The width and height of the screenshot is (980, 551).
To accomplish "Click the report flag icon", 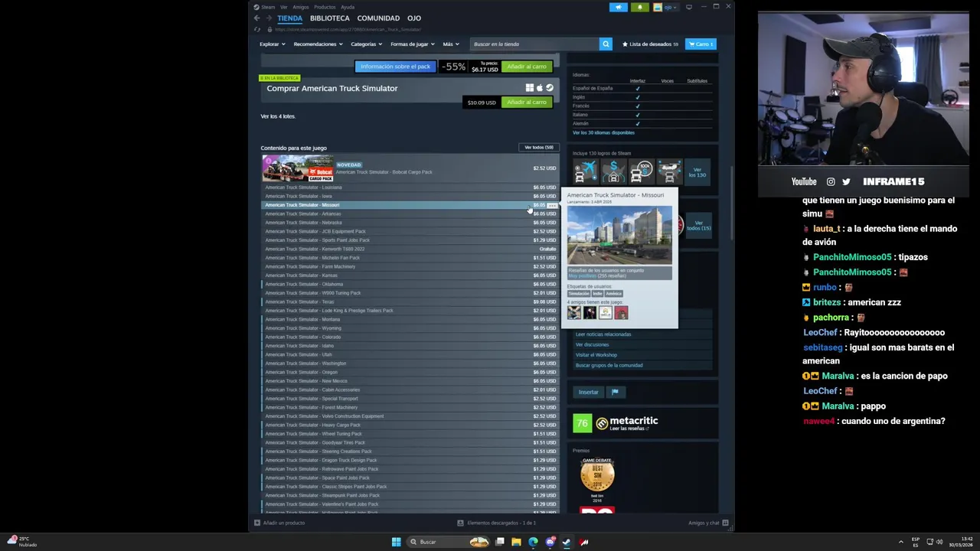I will (615, 392).
